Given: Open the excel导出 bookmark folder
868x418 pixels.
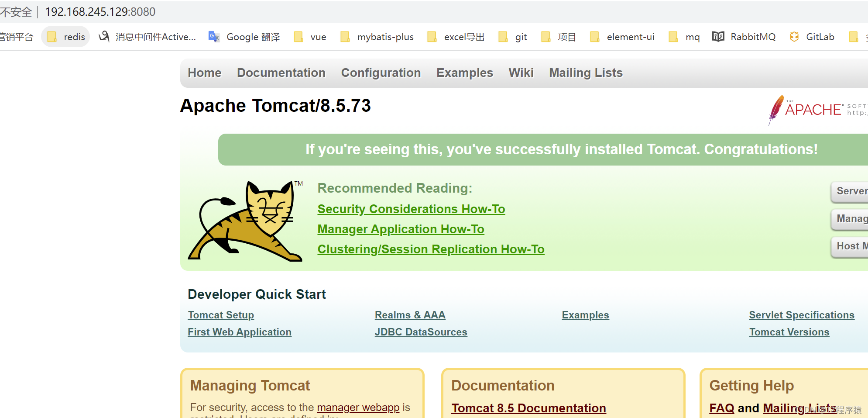Looking at the screenshot, I should pyautogui.click(x=456, y=37).
